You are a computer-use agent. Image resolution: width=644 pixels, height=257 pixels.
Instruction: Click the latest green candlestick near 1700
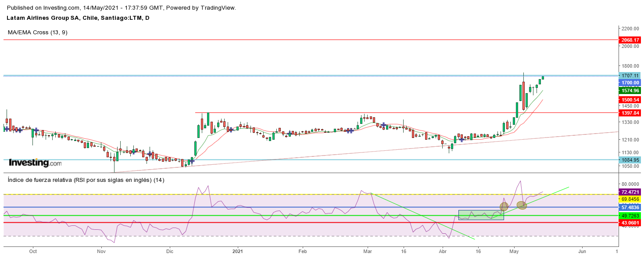coord(543,78)
